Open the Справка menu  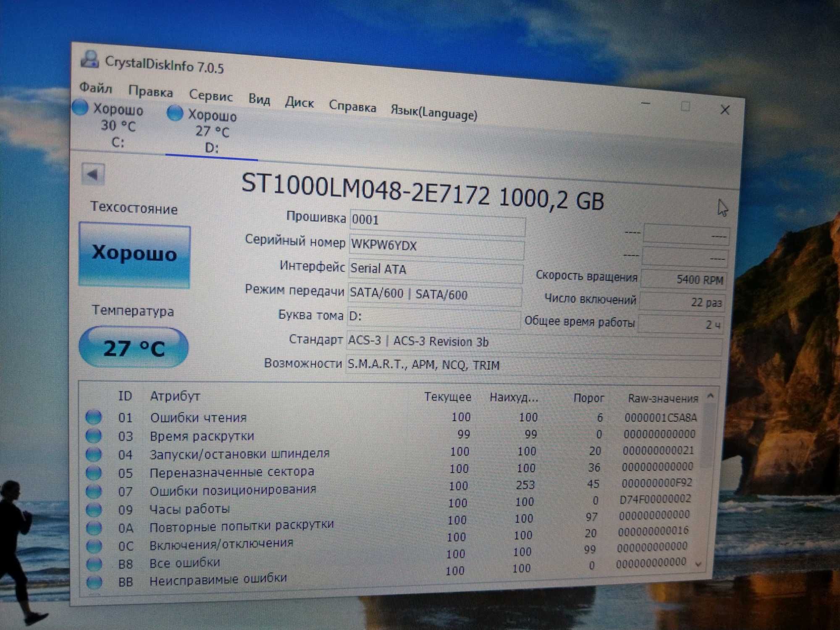[352, 107]
